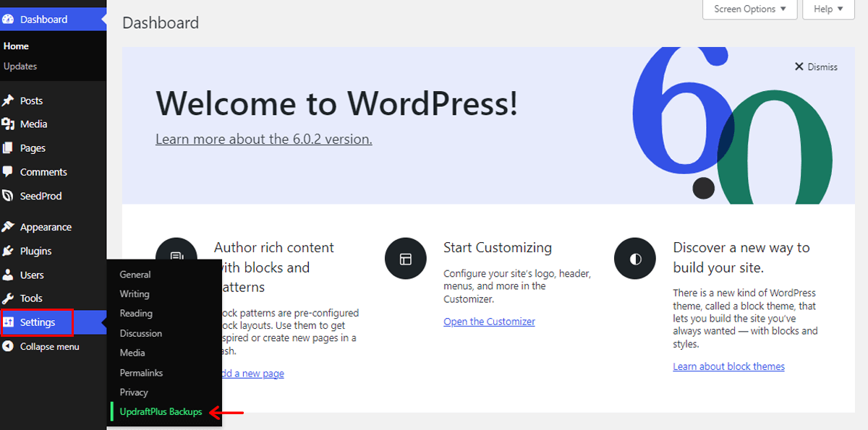868x430 pixels.
Task: Click the Appearance paintbrush icon
Action: coord(8,227)
